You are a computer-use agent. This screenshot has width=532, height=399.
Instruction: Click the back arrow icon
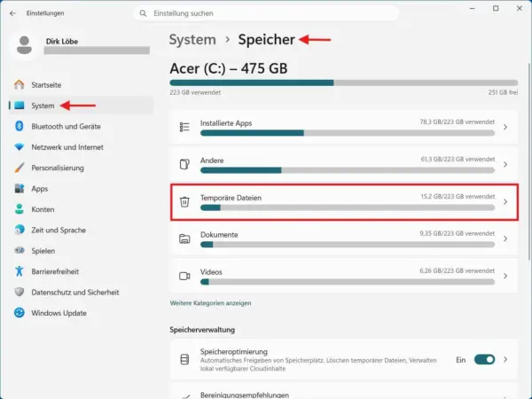13,13
